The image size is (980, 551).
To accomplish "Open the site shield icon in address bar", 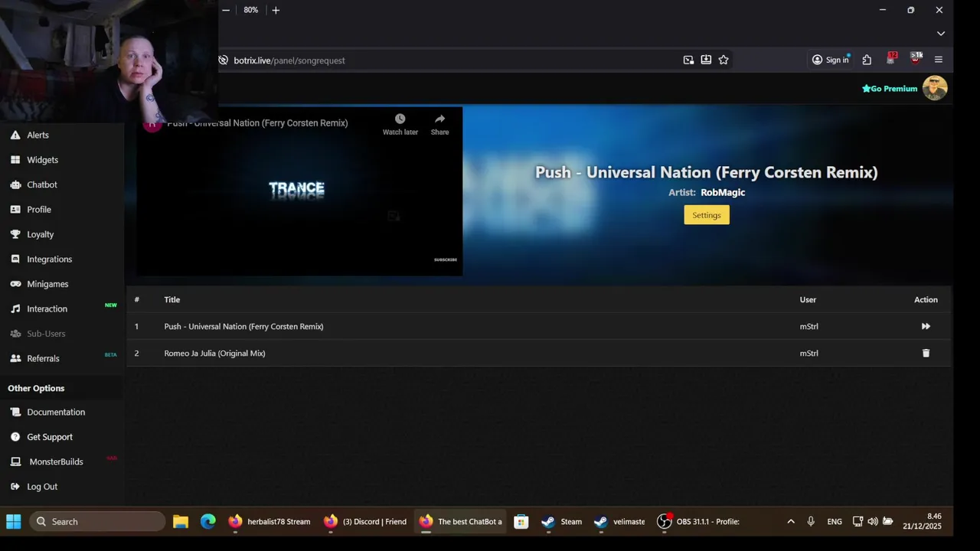I will (224, 60).
